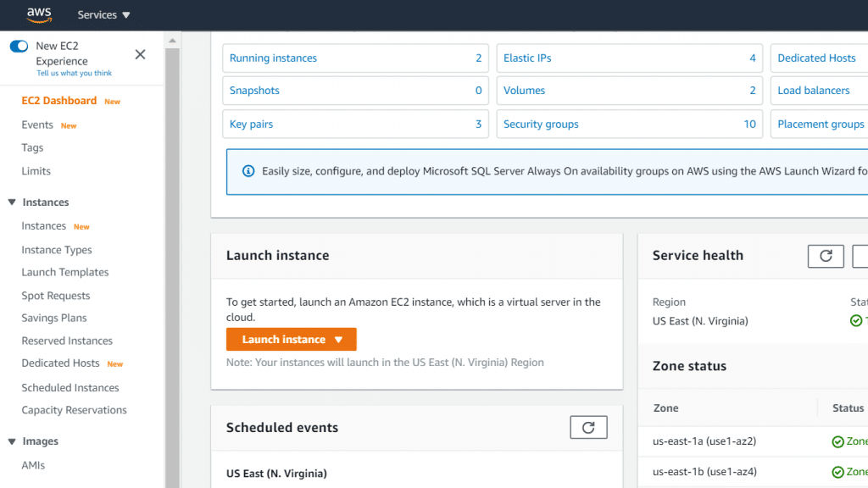Viewport: 868px width, 488px height.
Task: Collapse the Images section in sidebar
Action: coord(13,441)
